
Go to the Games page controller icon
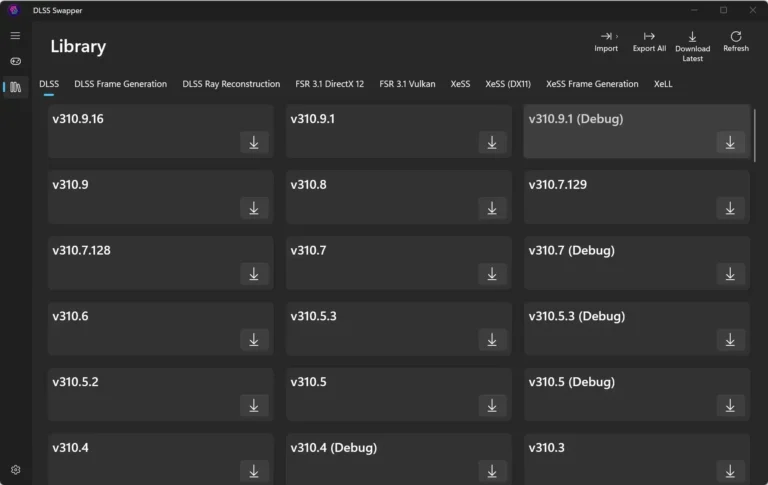click(15, 61)
